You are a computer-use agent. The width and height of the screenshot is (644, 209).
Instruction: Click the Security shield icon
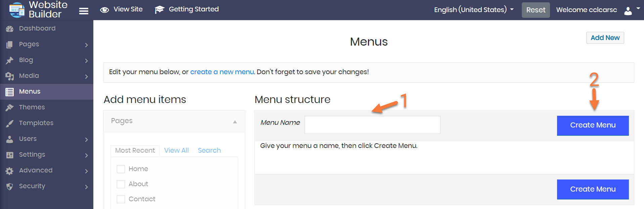[x=10, y=187]
